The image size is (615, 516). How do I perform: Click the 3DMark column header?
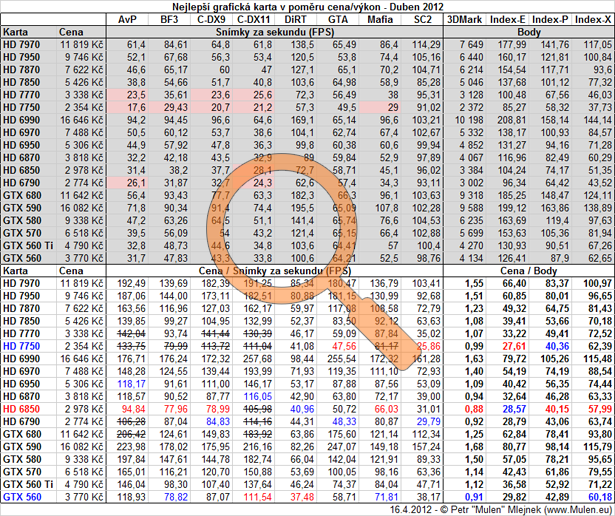(x=464, y=20)
